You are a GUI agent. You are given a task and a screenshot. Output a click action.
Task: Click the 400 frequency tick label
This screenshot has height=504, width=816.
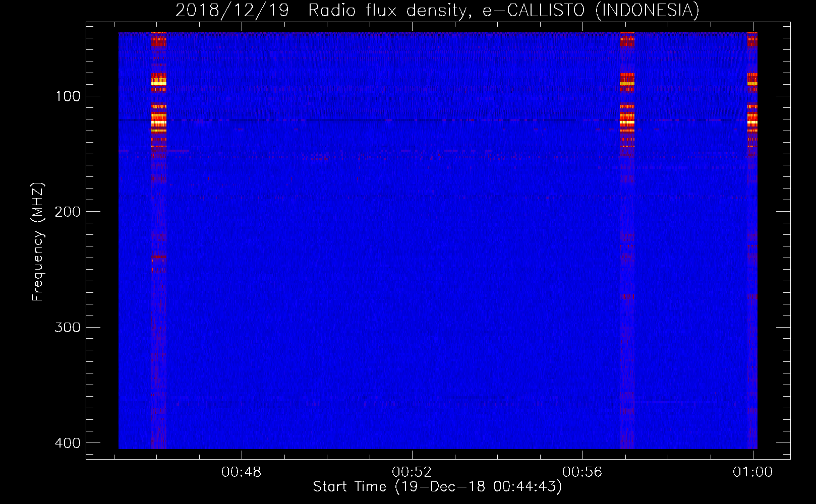point(68,443)
